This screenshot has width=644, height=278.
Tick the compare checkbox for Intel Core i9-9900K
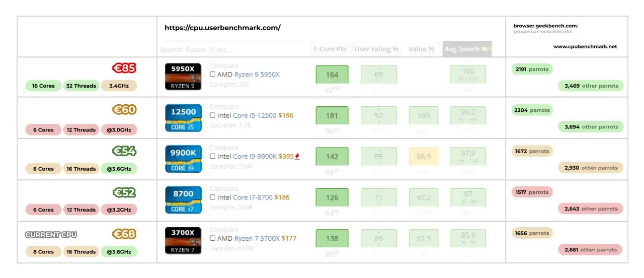(x=212, y=157)
